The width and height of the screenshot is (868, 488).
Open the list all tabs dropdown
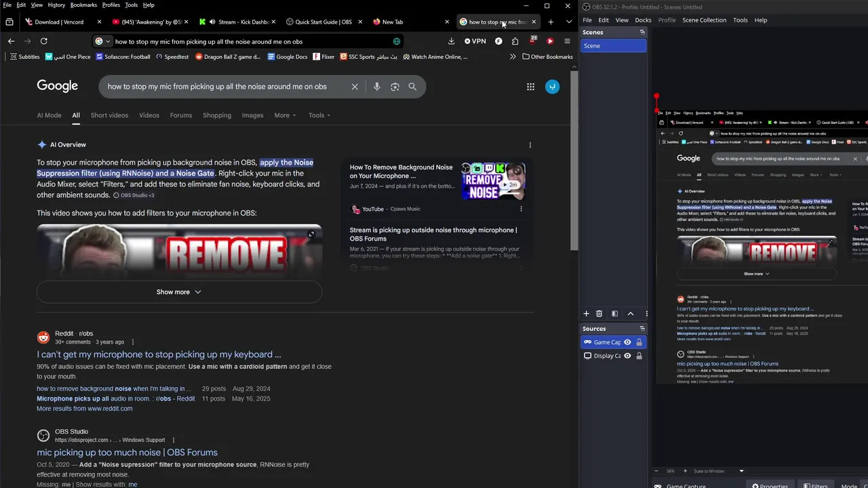coord(568,22)
